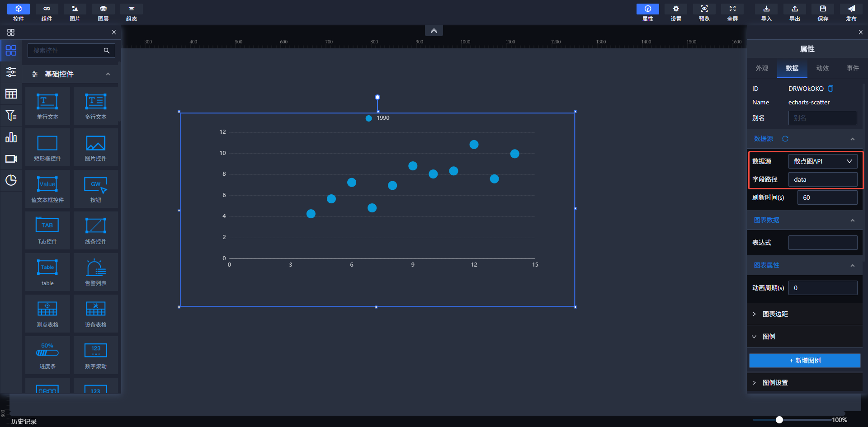Click the 新增图例 add legend button

coord(805,361)
